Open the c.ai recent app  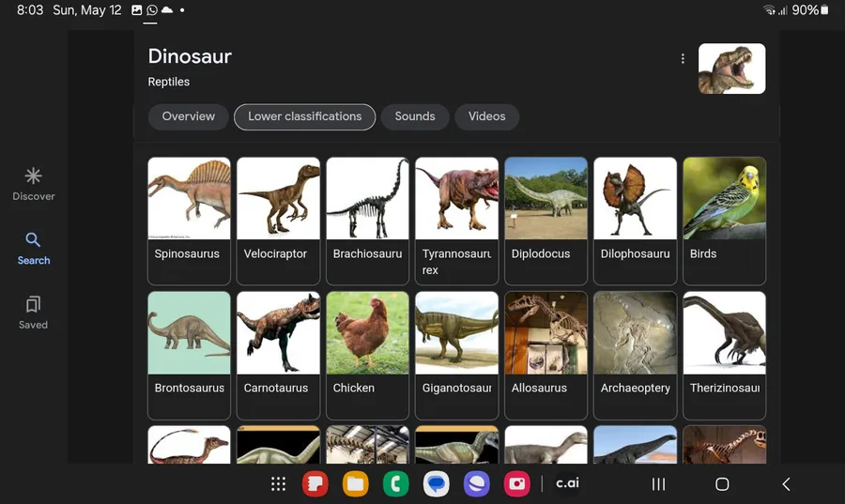pyautogui.click(x=567, y=483)
